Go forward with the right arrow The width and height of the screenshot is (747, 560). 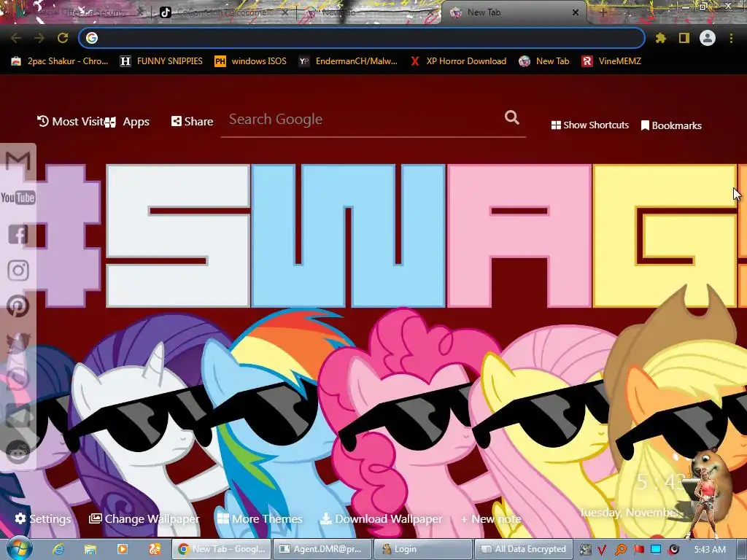pyautogui.click(x=39, y=38)
